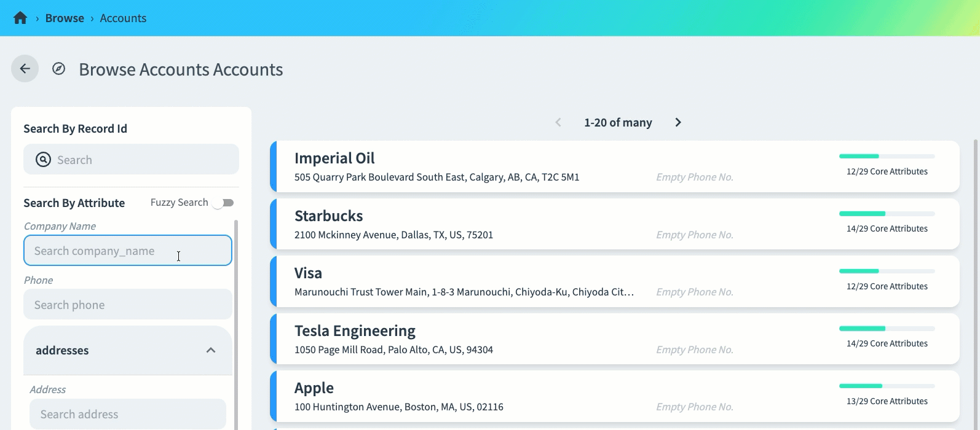Focus the Company Name search field
The height and width of the screenshot is (430, 980).
point(128,251)
